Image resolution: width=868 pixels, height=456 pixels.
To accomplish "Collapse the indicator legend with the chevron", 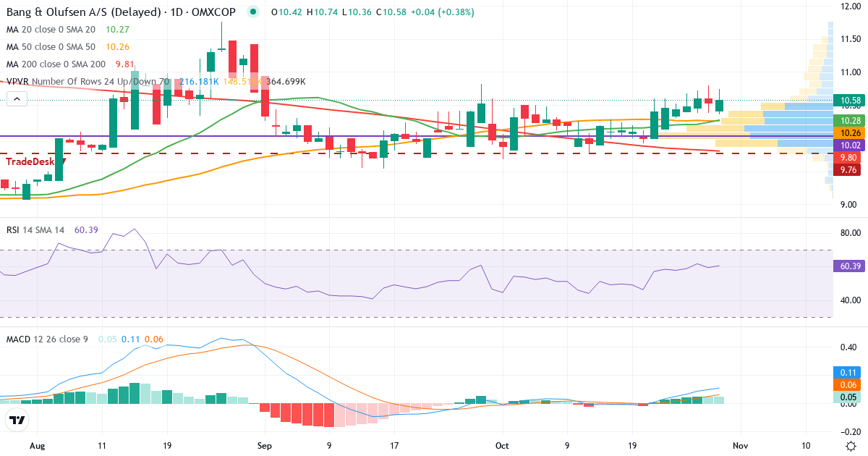I will coord(17,100).
